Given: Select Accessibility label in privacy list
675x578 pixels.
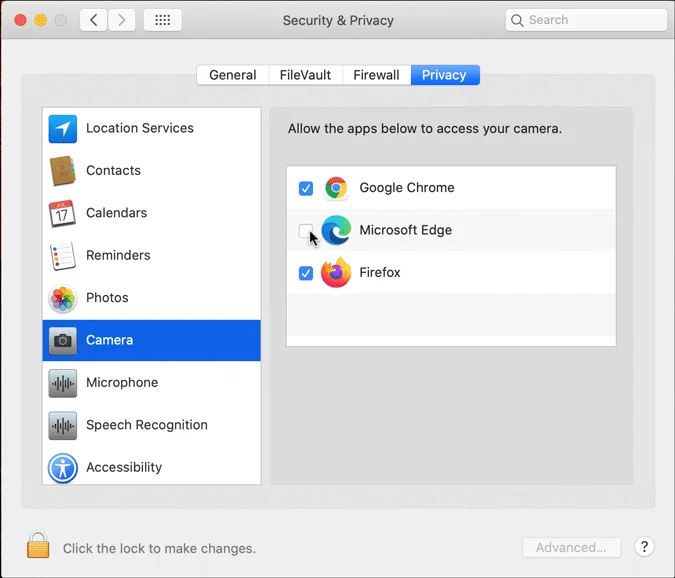Looking at the screenshot, I should [x=124, y=467].
